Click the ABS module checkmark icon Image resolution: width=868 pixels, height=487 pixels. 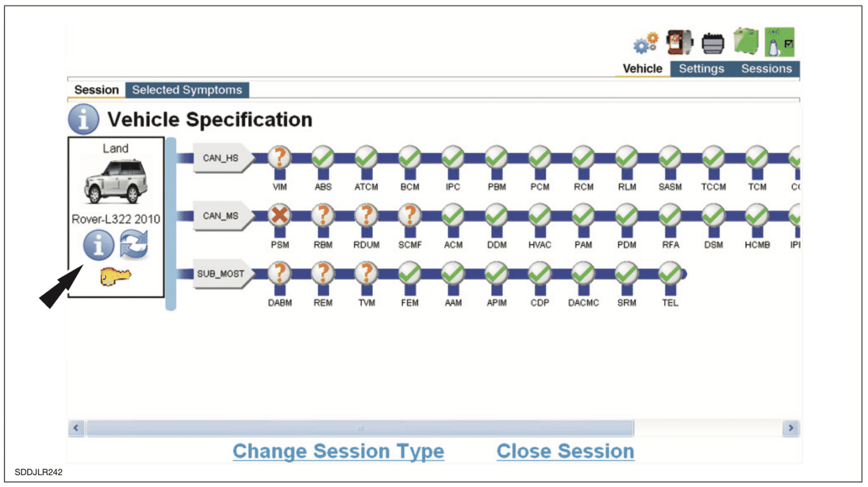click(323, 157)
